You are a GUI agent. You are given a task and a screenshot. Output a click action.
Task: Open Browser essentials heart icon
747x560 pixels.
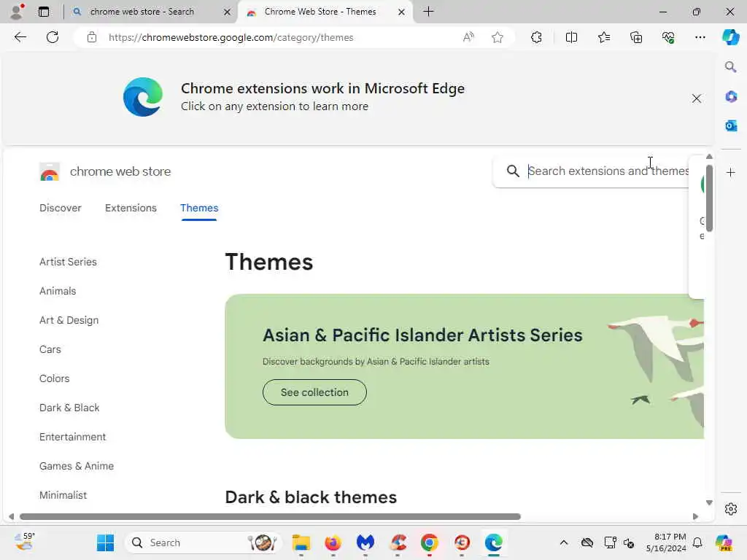(668, 37)
